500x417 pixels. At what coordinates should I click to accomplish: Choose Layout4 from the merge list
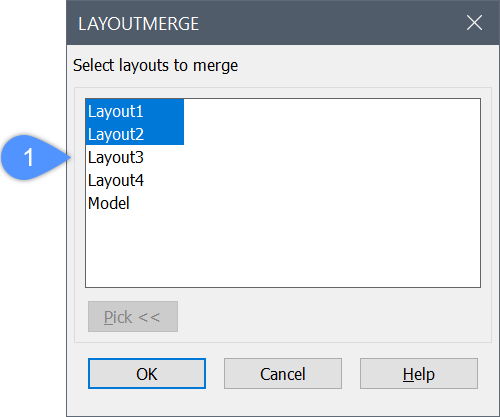tap(116, 180)
